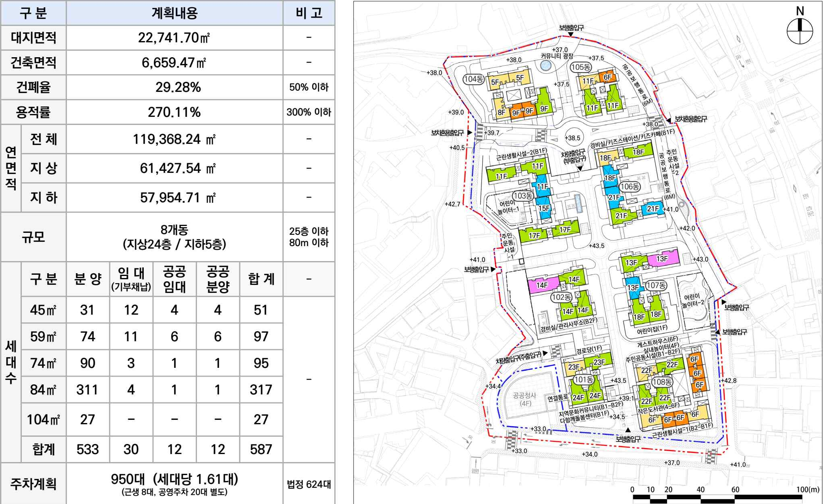The width and height of the screenshot is (823, 504).
Task: Click the 102동 building label
Action: (561, 297)
